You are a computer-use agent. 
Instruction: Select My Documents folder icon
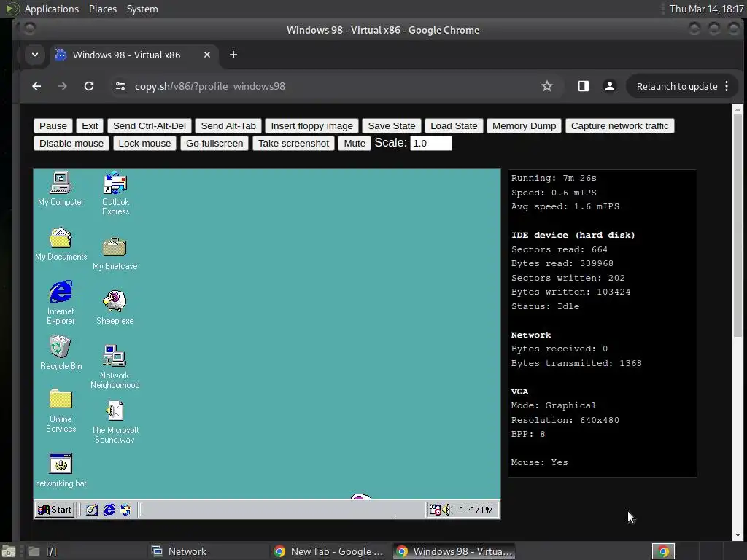(x=61, y=244)
